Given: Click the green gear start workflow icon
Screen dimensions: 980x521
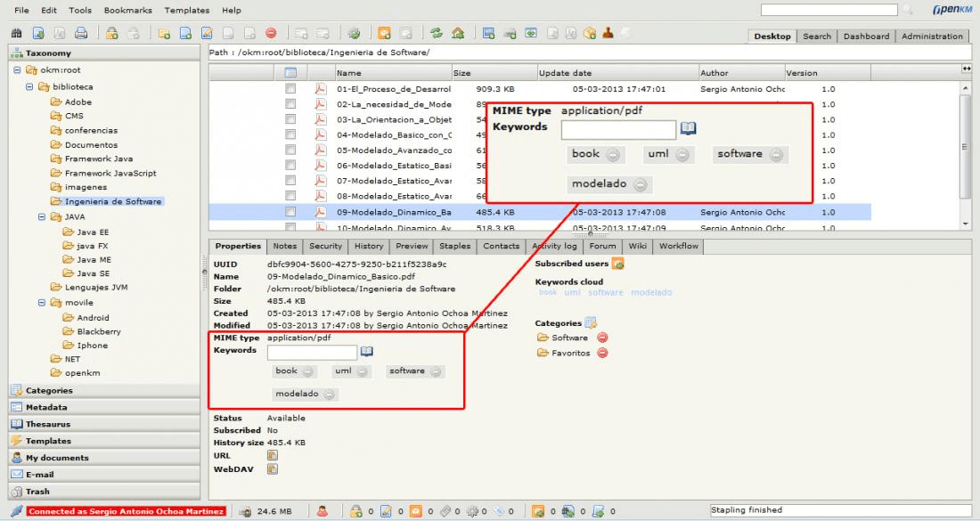Looking at the screenshot, I should pyautogui.click(x=355, y=33).
